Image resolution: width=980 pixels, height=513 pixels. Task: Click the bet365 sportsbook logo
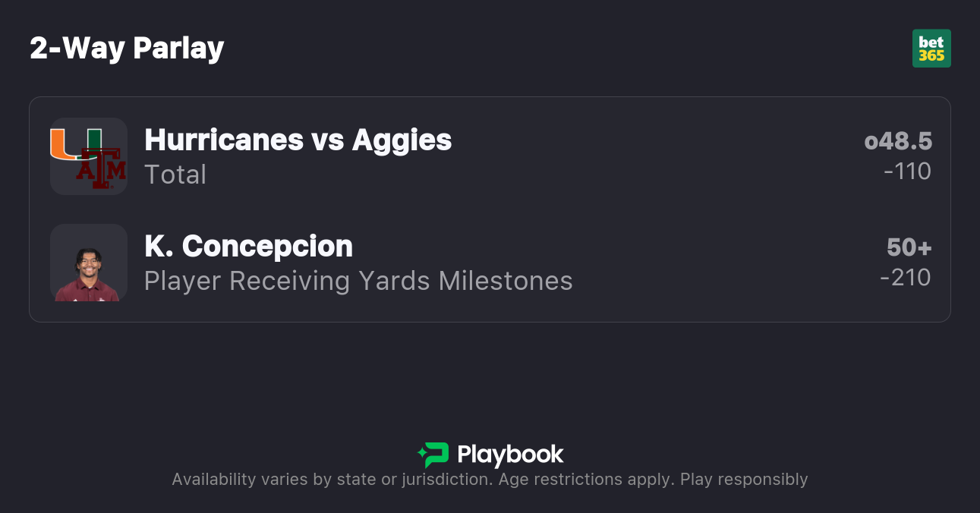(931, 49)
